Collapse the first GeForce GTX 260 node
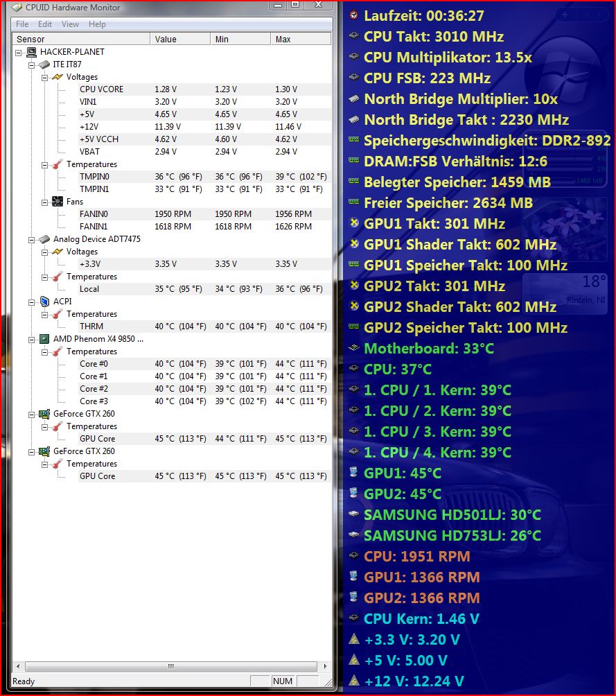The image size is (616, 696). [x=31, y=414]
